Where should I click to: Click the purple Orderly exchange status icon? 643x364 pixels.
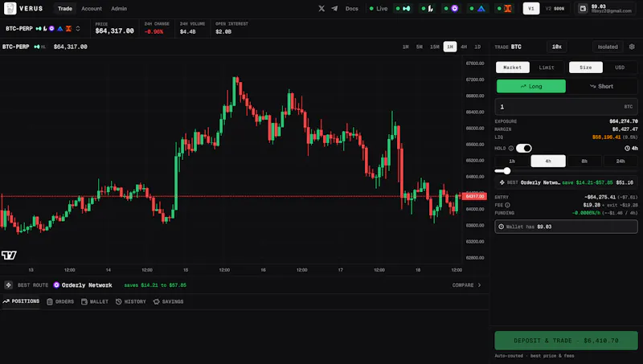tap(454, 9)
